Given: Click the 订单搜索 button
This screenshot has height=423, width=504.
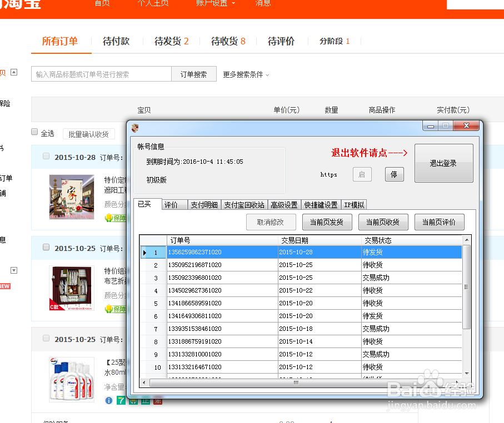Looking at the screenshot, I should coord(194,74).
